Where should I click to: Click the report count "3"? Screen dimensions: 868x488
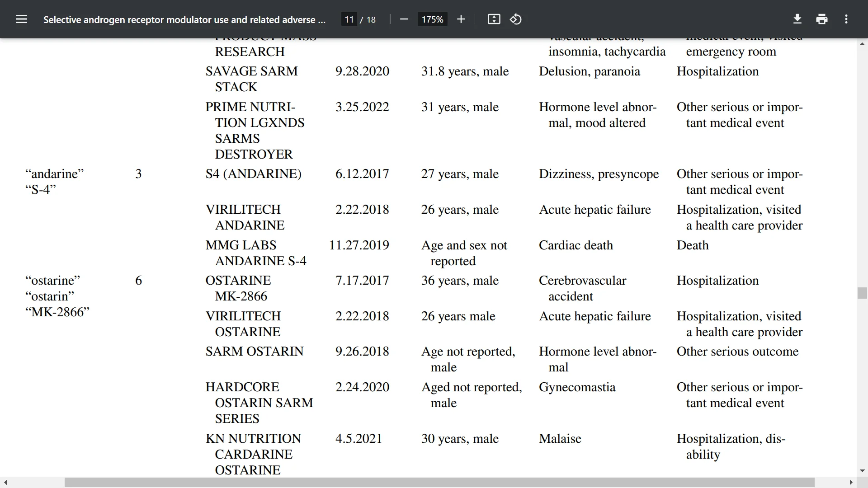coord(138,174)
